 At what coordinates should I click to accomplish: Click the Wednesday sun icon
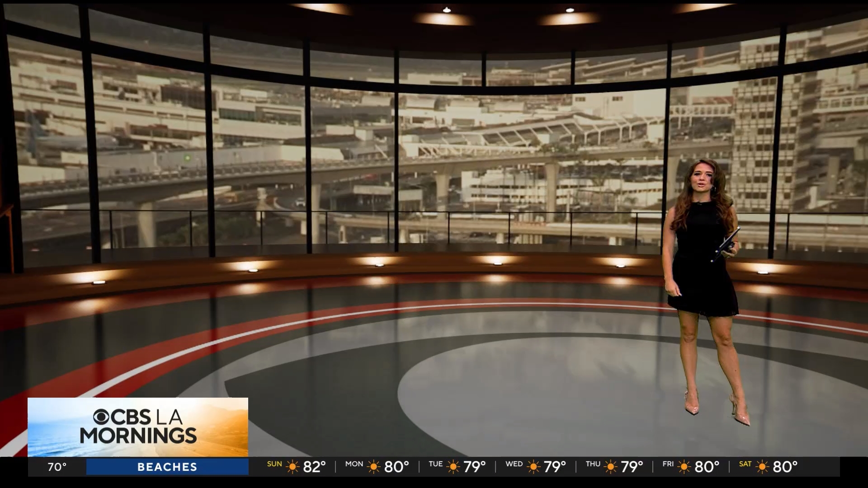pyautogui.click(x=533, y=467)
